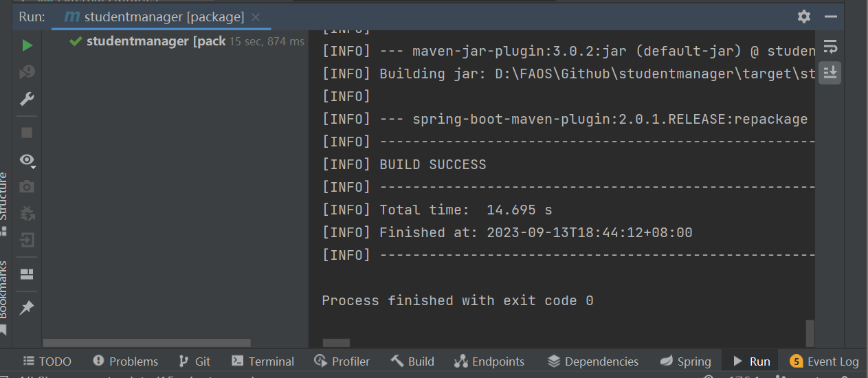Click the 'Run:' panel label
868x378 pixels.
(x=32, y=16)
